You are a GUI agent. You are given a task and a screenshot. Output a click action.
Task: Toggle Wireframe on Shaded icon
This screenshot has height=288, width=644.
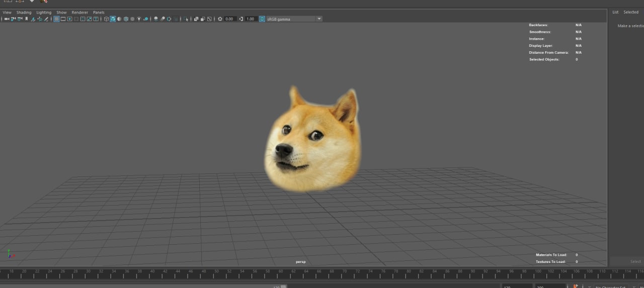[126, 19]
